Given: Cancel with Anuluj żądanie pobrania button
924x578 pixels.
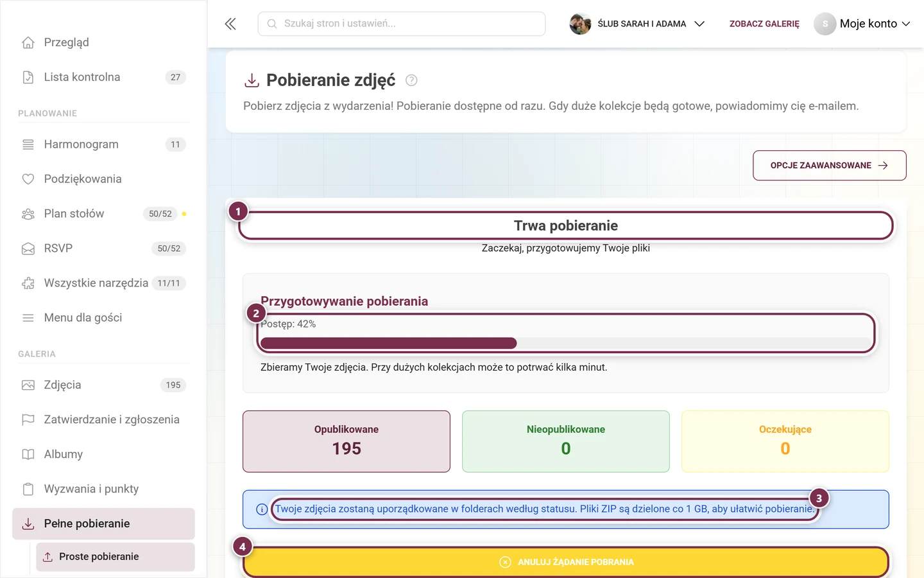Looking at the screenshot, I should tap(566, 562).
